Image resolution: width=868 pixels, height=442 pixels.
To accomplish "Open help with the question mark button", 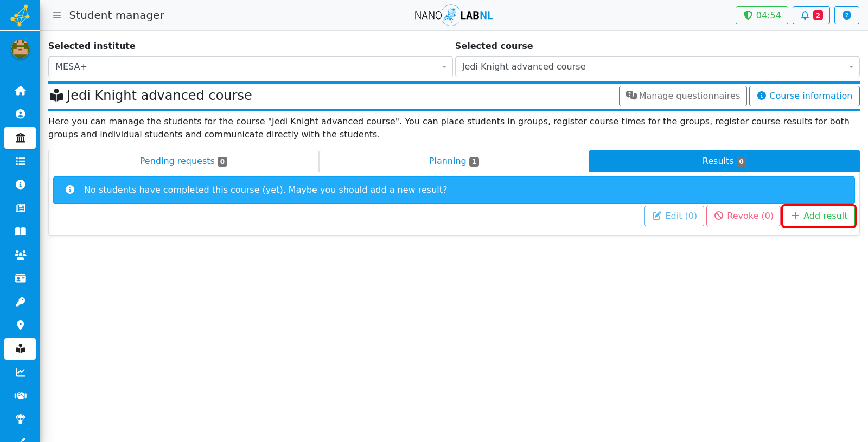I will pyautogui.click(x=847, y=15).
